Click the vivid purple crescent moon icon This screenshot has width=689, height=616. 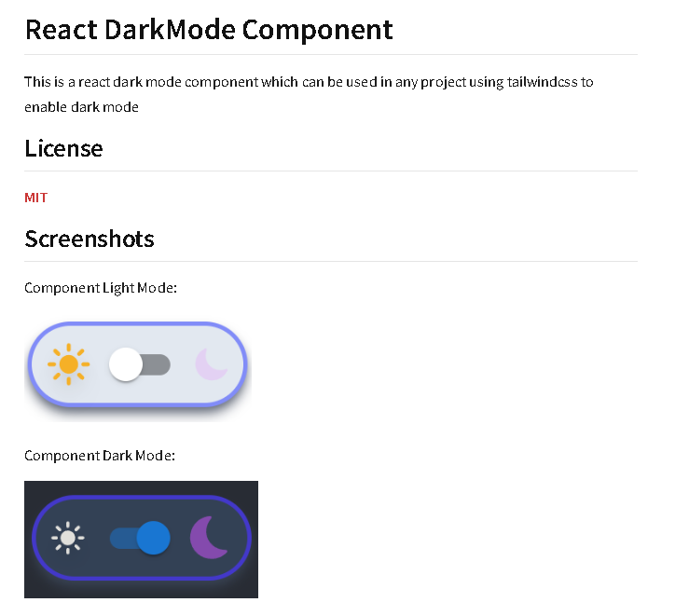pos(210,538)
